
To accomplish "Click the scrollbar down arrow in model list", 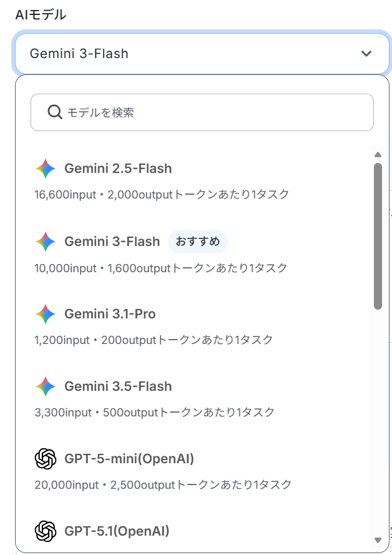I will click(378, 540).
